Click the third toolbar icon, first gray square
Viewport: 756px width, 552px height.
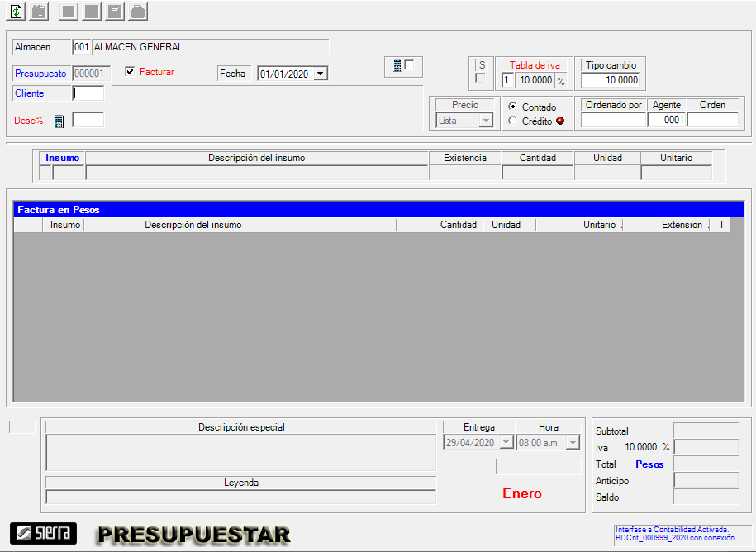coord(69,12)
